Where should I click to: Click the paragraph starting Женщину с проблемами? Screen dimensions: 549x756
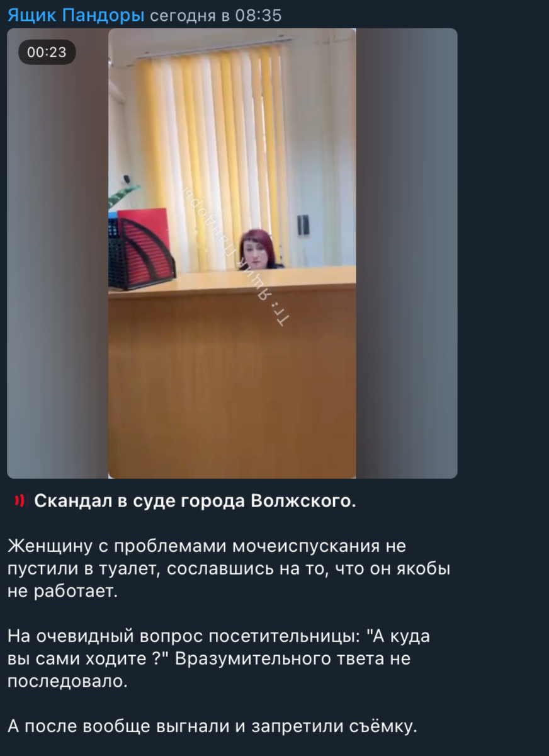(229, 569)
